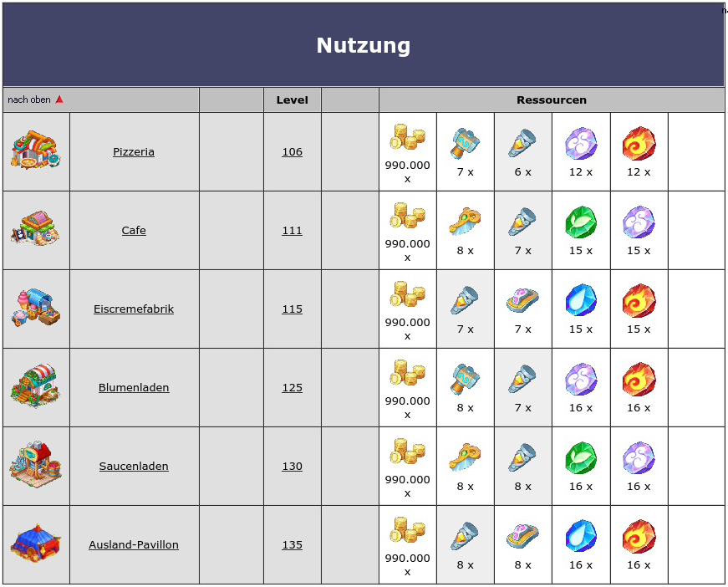
Task: Click the Ausland-Pavillon tent icon
Action: click(x=36, y=544)
